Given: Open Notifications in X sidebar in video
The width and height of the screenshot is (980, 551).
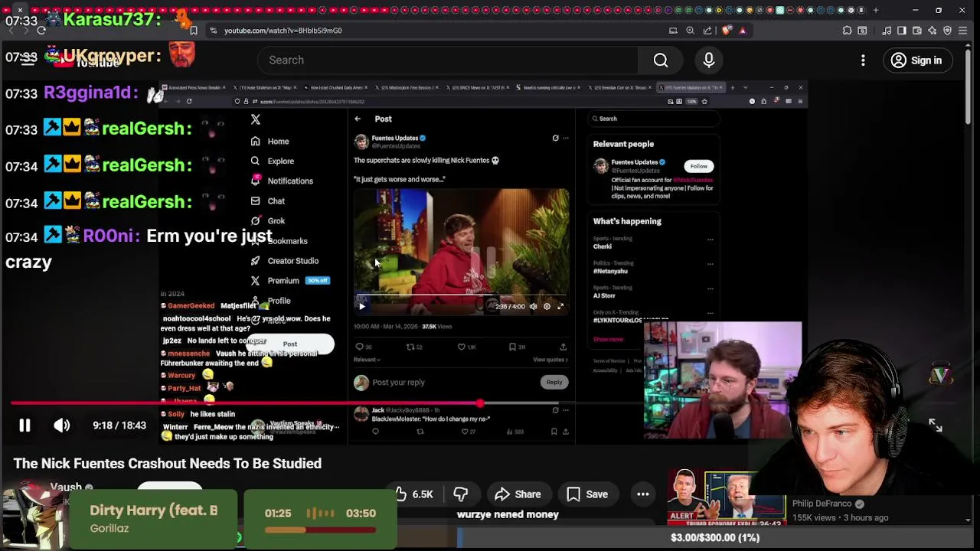Looking at the screenshot, I should click(x=282, y=181).
